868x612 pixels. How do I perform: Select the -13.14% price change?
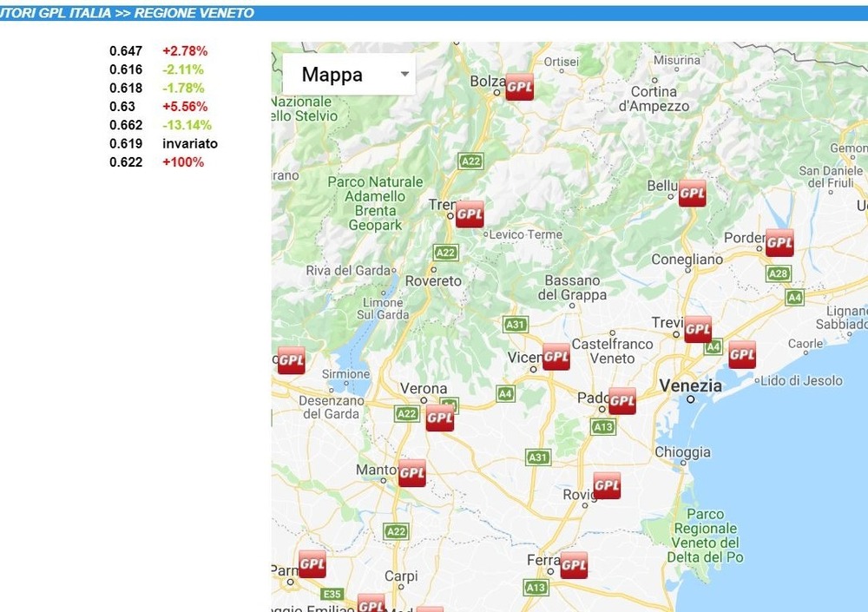click(187, 125)
